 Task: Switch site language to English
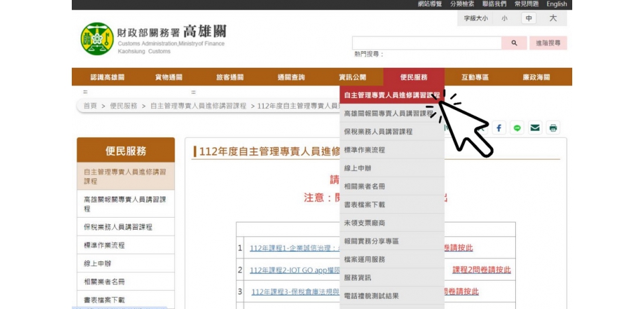[x=557, y=4]
